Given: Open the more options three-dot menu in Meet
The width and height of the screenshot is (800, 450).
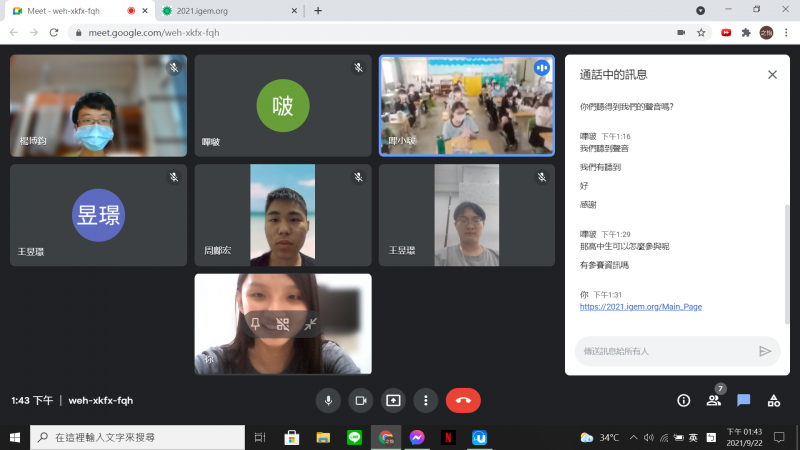Looking at the screenshot, I should 426,400.
